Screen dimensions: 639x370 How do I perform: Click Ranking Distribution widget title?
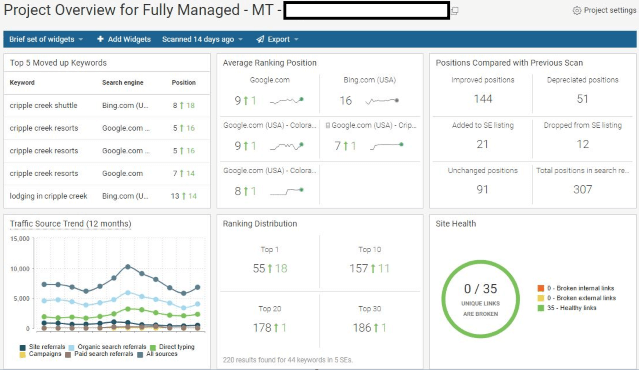260,224
